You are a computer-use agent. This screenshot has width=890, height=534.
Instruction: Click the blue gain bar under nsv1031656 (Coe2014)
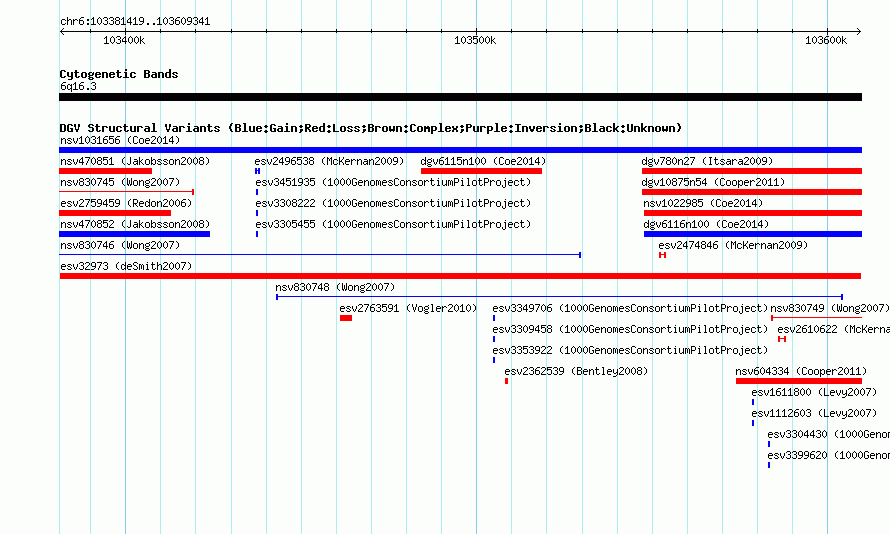click(x=460, y=150)
